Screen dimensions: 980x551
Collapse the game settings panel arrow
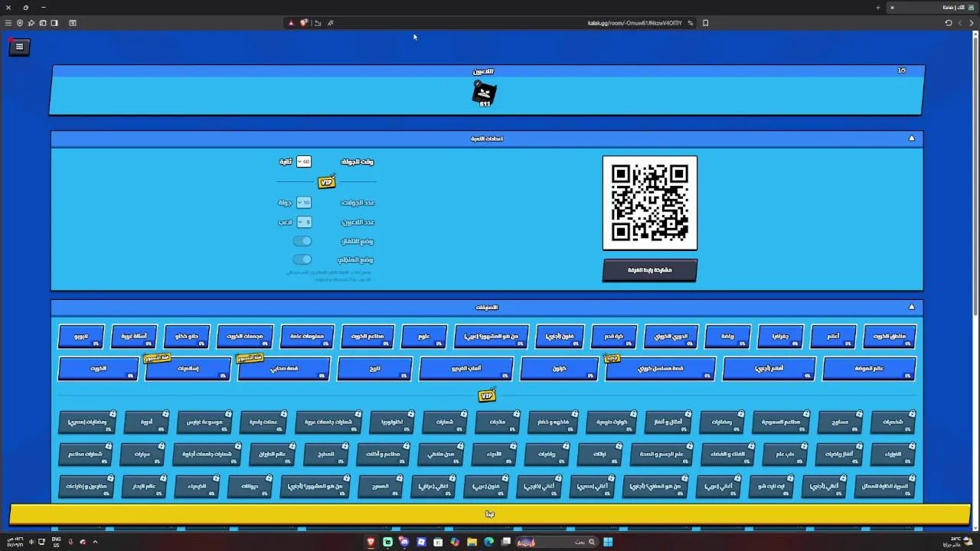coord(911,139)
